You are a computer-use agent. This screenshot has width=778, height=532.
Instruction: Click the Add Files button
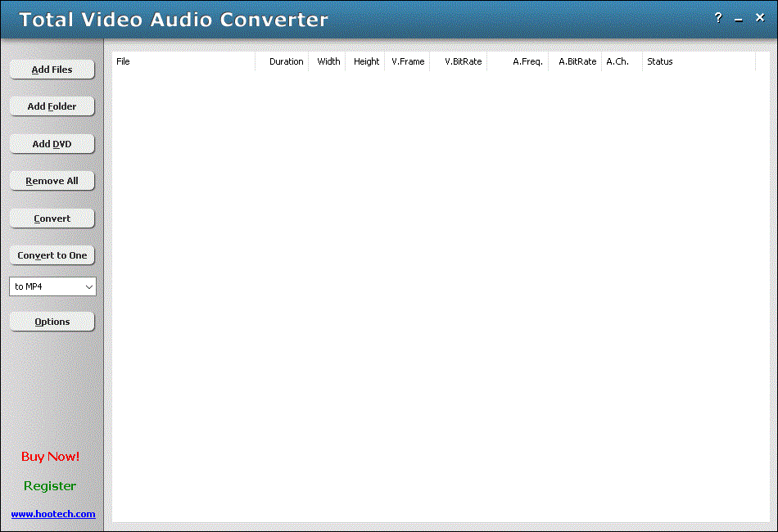pos(52,70)
